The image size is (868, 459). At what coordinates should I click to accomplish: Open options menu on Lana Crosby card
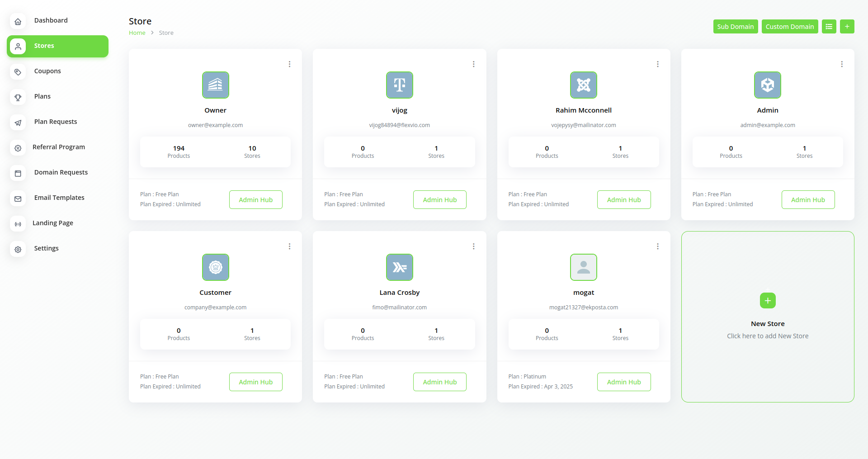coord(473,246)
